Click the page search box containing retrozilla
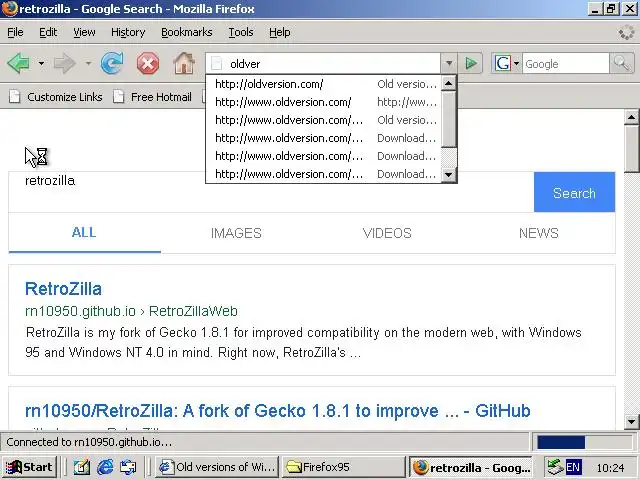640x480 pixels. [271, 192]
